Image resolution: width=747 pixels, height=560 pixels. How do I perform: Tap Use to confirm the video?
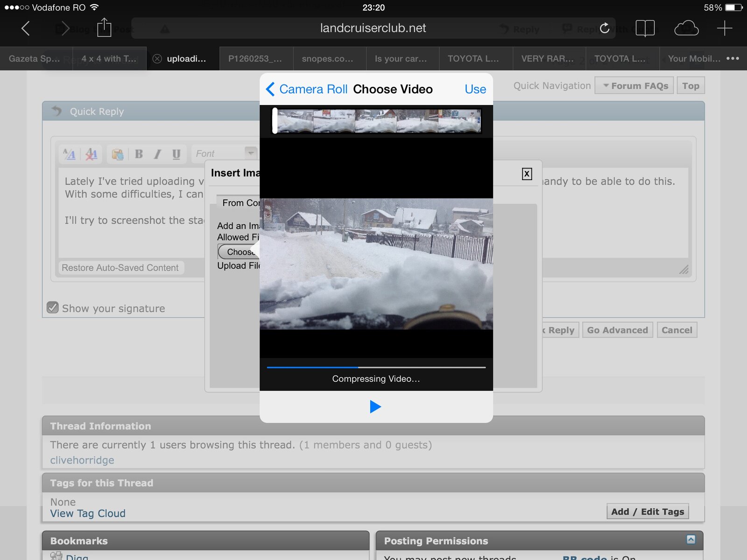point(475,89)
